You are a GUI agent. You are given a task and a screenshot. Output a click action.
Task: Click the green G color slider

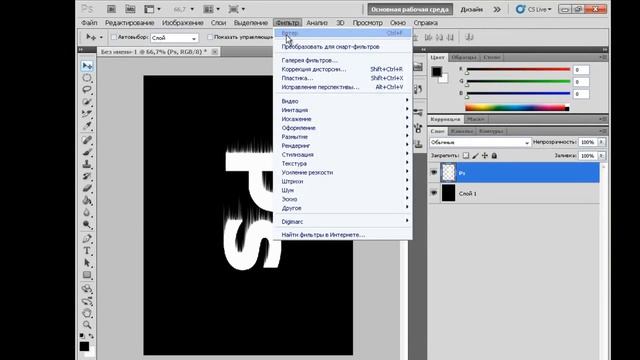coord(518,82)
